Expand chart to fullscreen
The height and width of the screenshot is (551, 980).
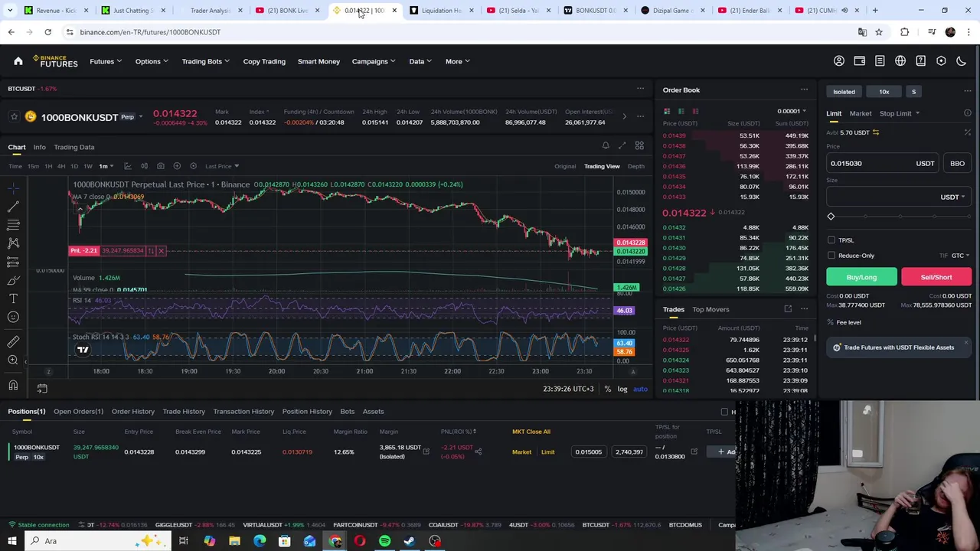point(622,146)
